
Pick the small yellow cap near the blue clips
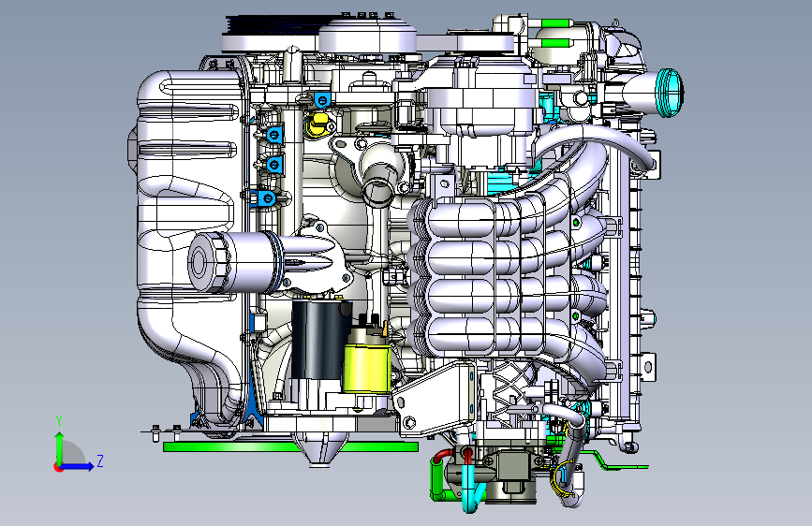(317, 124)
